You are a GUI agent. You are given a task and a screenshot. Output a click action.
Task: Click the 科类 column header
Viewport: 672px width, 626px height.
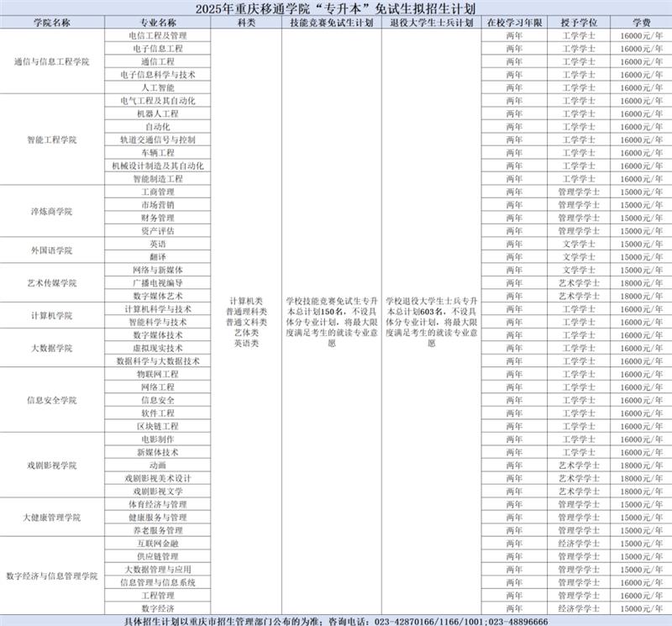(x=246, y=23)
